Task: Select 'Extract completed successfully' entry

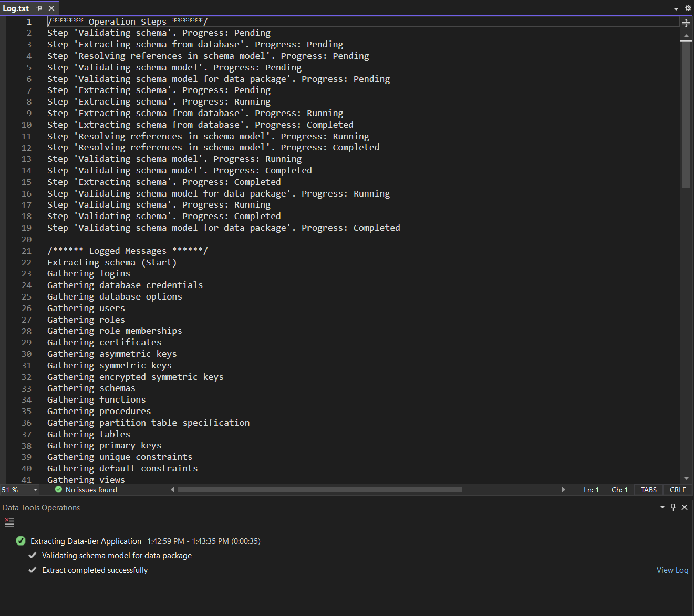Action: (x=95, y=570)
